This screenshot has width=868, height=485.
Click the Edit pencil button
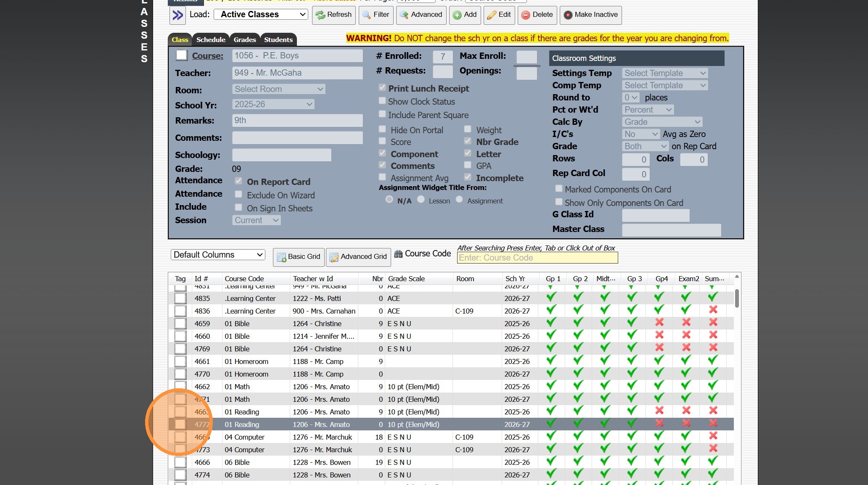click(x=499, y=15)
